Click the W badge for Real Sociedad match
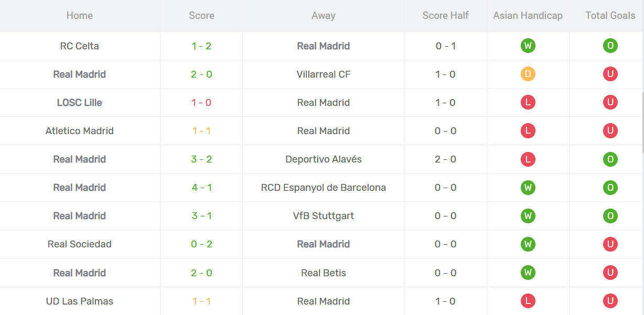Viewport: 644px width, 315px height. click(528, 244)
